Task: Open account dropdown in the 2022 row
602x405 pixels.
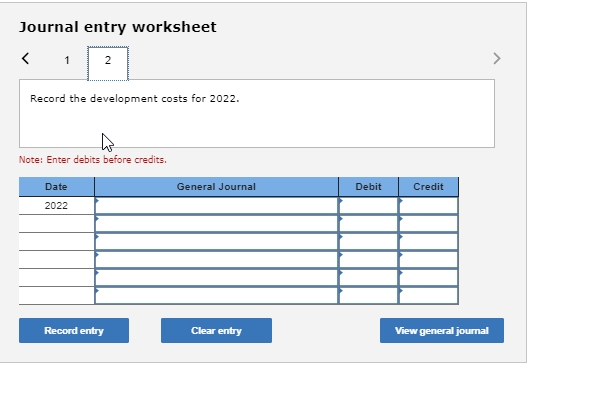Action: (x=216, y=206)
